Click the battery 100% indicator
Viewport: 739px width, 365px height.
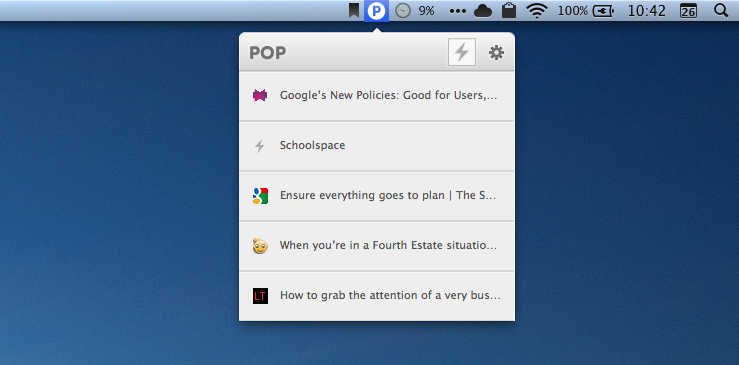click(x=586, y=10)
